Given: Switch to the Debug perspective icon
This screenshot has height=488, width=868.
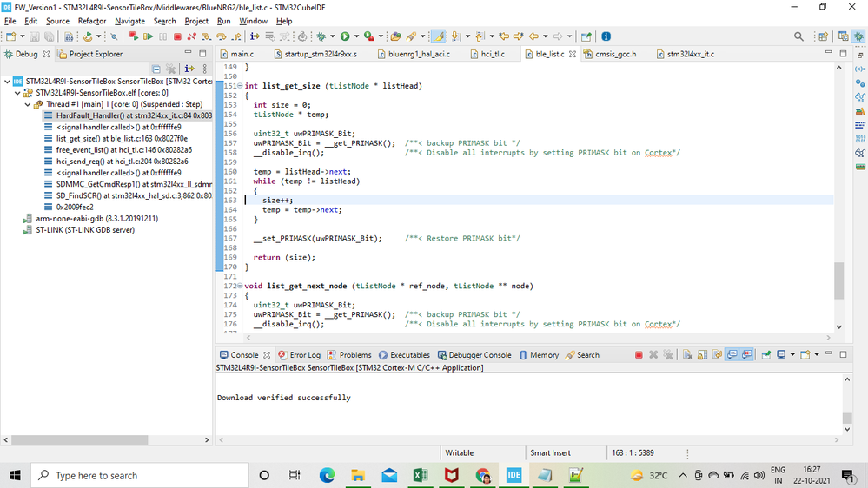Looking at the screenshot, I should pos(858,36).
